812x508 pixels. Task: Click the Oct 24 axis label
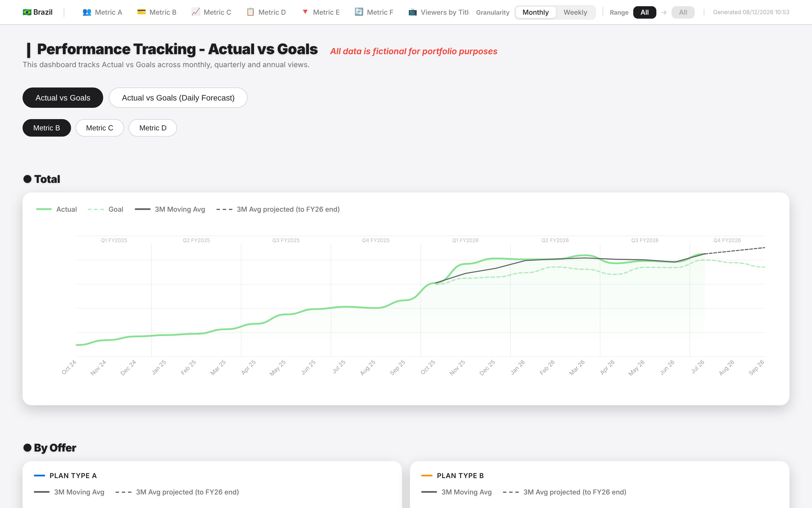pos(69,367)
